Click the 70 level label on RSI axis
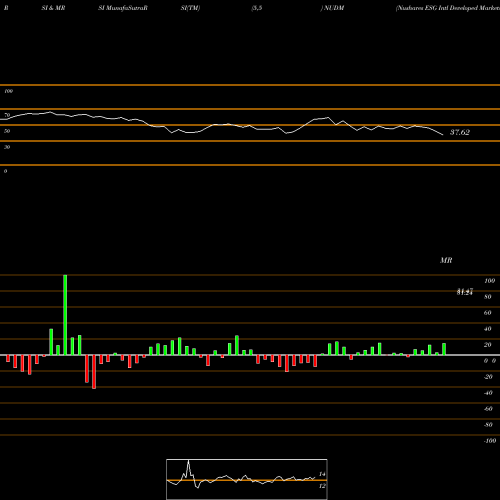The height and width of the screenshot is (500, 500). 7,115
